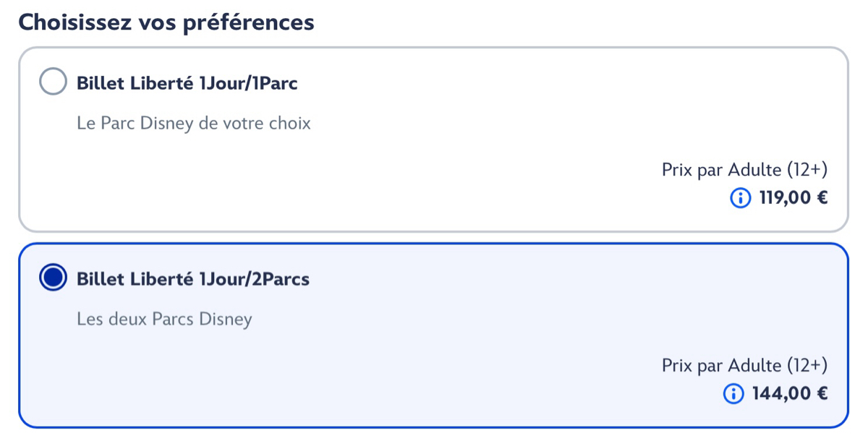Viewport: 868px width, 441px height.
Task: Click "Prix par Adulte (12+)" in 1Parc card
Action: 744,170
